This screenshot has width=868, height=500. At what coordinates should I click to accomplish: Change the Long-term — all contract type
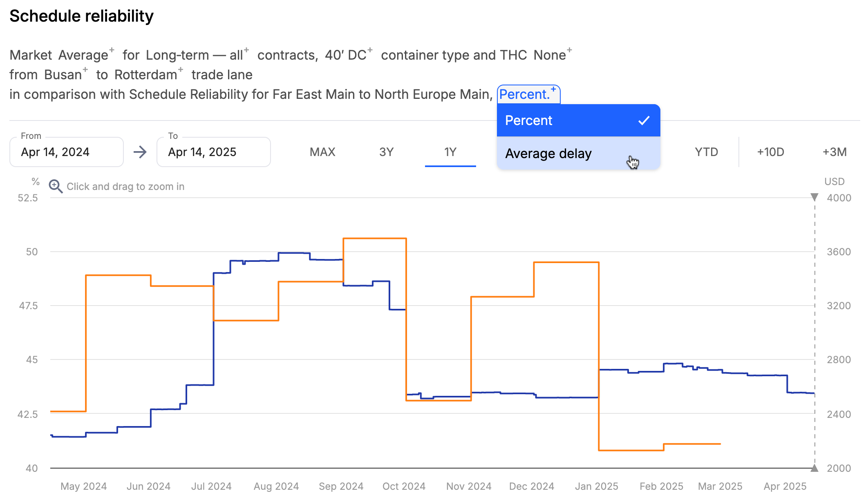[197, 55]
